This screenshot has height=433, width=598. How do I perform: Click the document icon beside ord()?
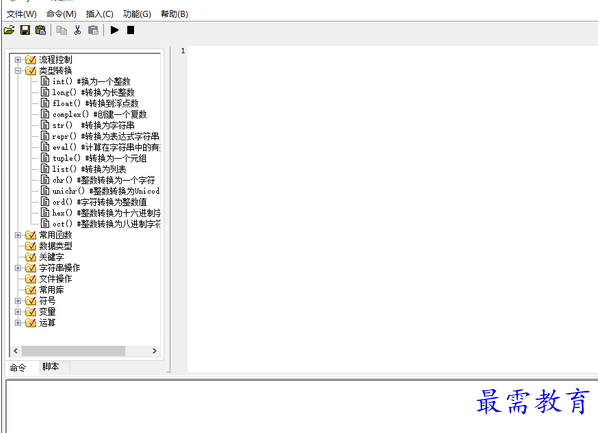click(x=45, y=202)
